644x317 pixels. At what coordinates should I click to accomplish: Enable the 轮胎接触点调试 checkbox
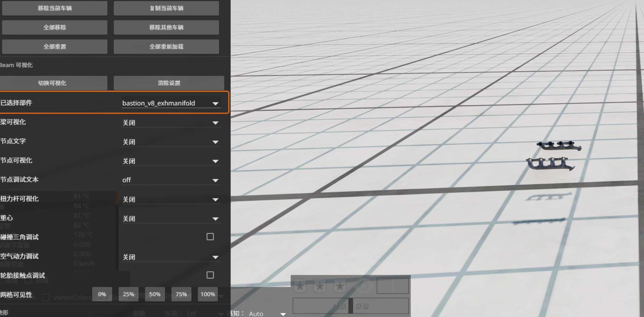pos(210,275)
